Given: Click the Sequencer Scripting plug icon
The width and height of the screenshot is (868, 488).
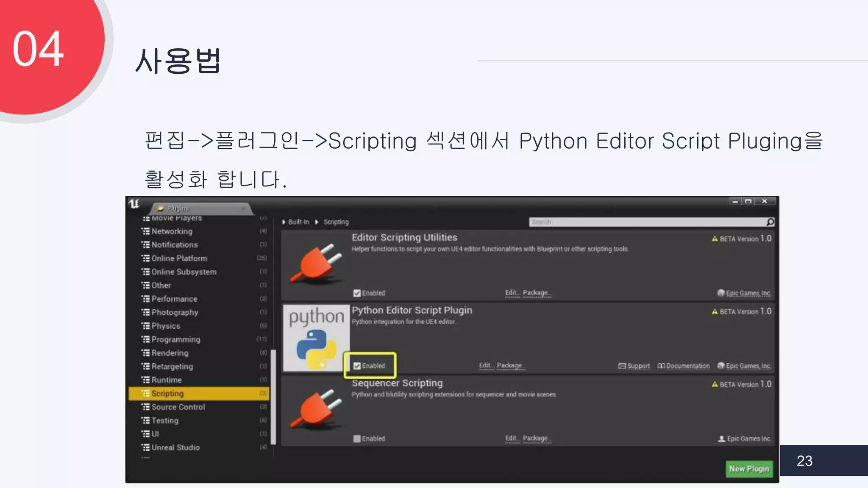Looking at the screenshot, I should click(x=316, y=410).
